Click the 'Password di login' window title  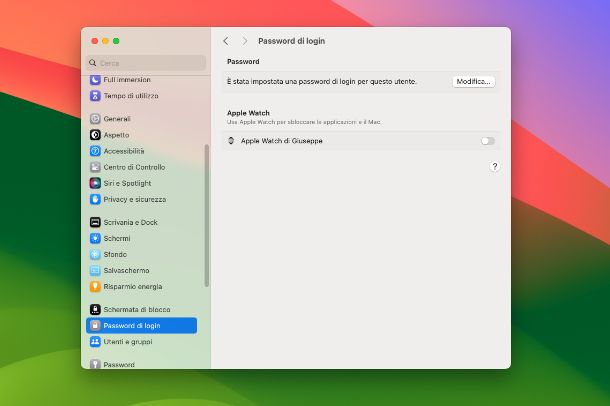click(291, 41)
